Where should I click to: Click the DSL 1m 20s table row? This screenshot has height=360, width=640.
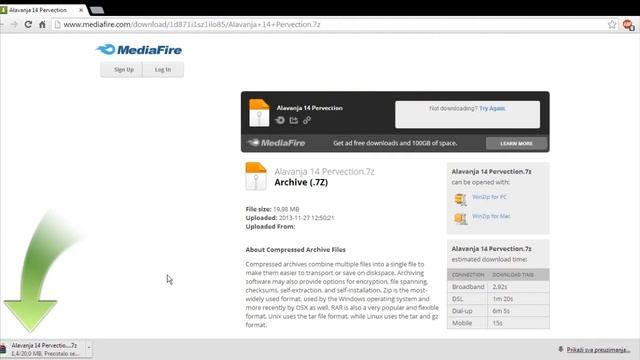498,299
